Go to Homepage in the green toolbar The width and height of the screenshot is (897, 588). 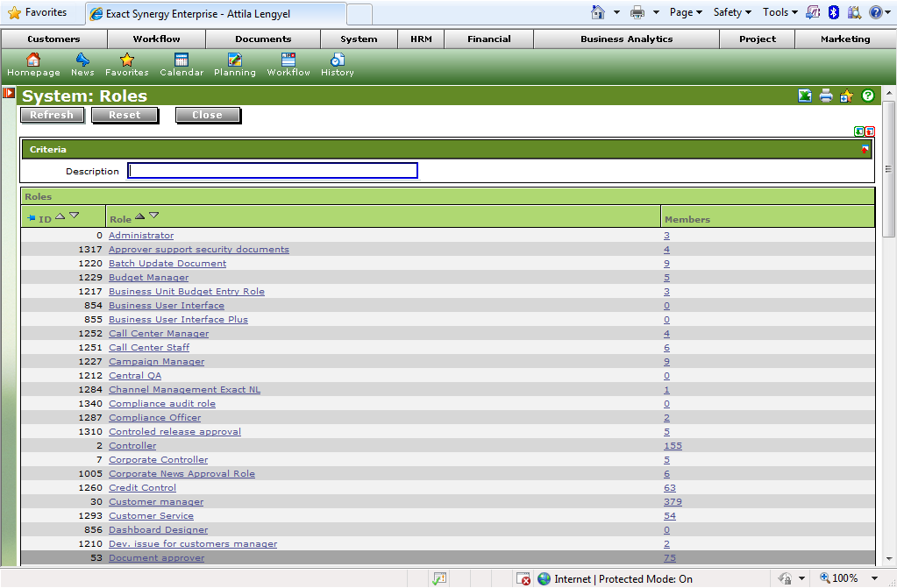point(33,64)
